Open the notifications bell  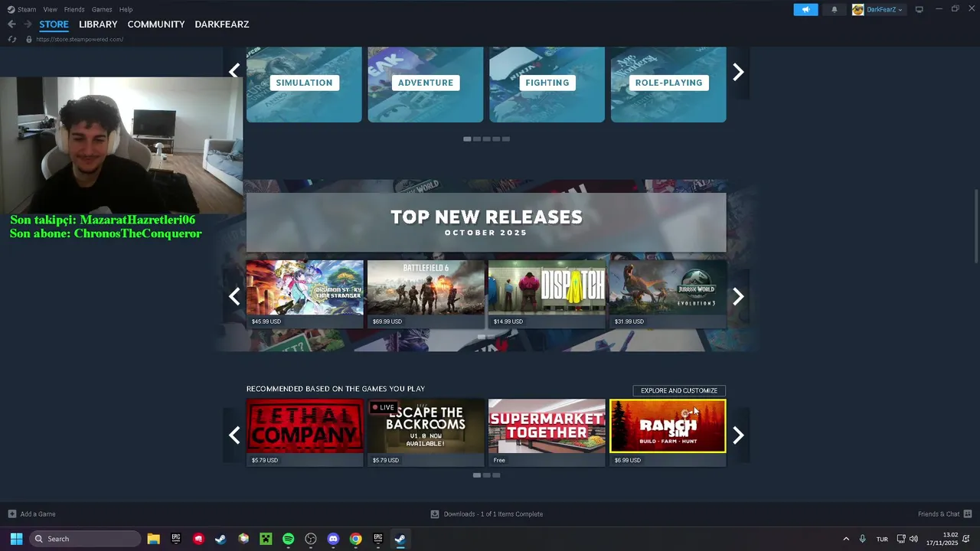coord(835,9)
